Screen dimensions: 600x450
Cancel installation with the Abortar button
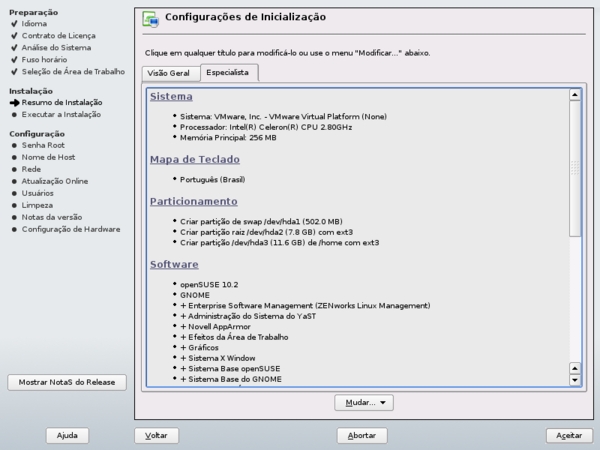pos(362,435)
